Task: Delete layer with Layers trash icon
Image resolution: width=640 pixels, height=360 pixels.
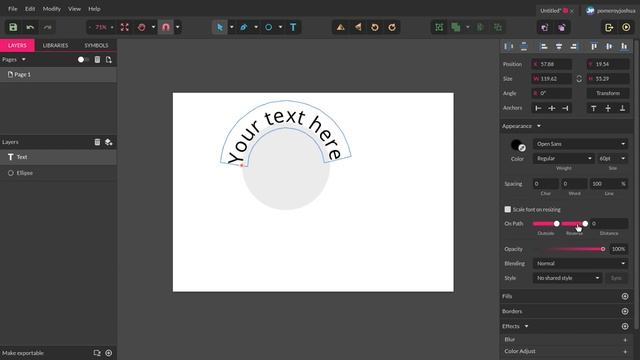Action: pyautogui.click(x=97, y=142)
